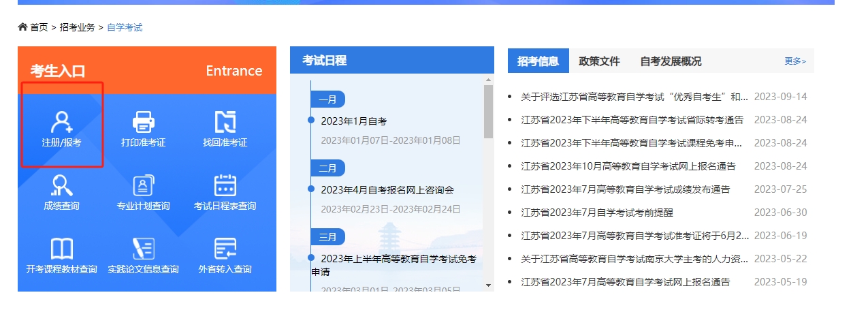Open the 注册/报考 registration icon
The height and width of the screenshot is (312, 868).
click(61, 122)
